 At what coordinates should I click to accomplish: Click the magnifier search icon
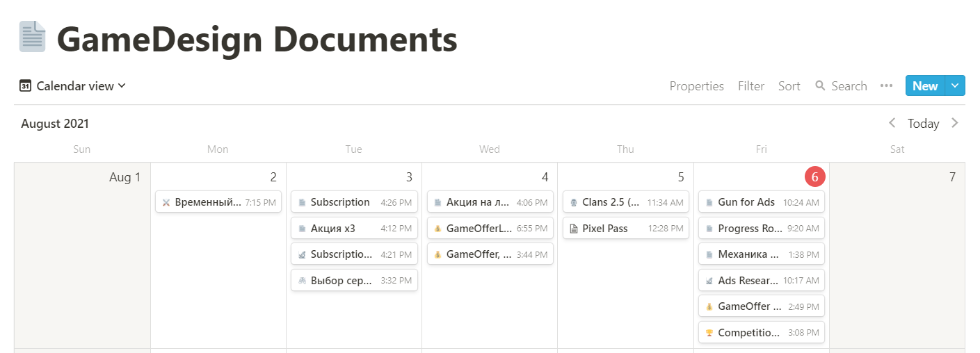click(820, 86)
